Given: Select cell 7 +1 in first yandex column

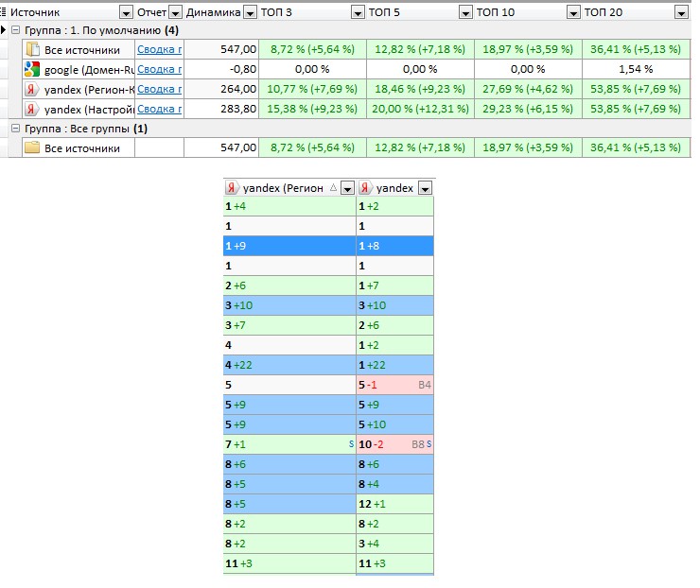Looking at the screenshot, I should click(289, 444).
